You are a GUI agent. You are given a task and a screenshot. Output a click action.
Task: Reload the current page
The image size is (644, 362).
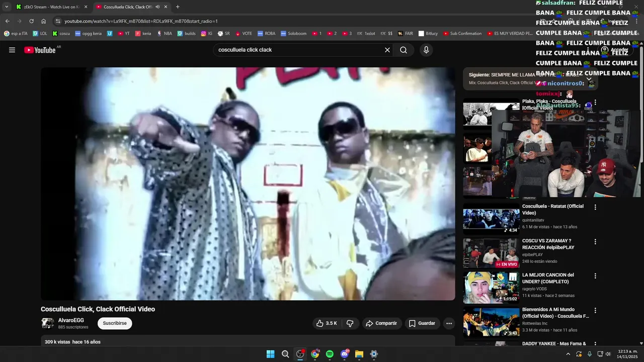(x=31, y=21)
